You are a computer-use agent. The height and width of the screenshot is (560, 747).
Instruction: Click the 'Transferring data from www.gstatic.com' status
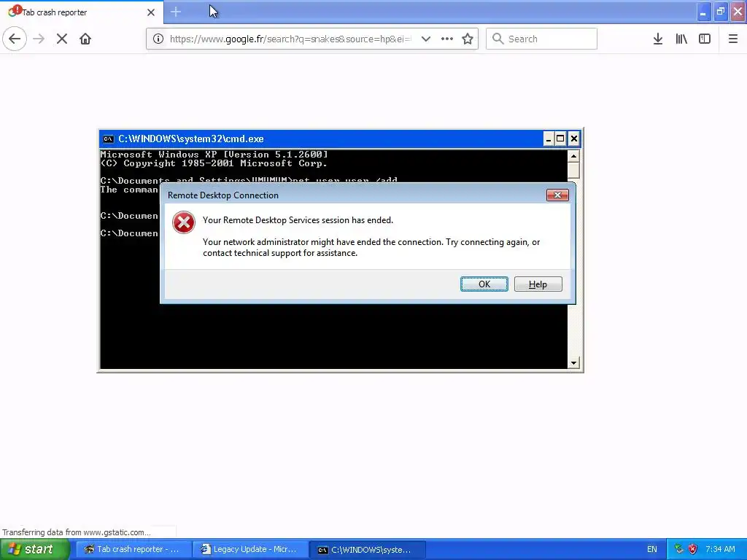[x=76, y=532]
